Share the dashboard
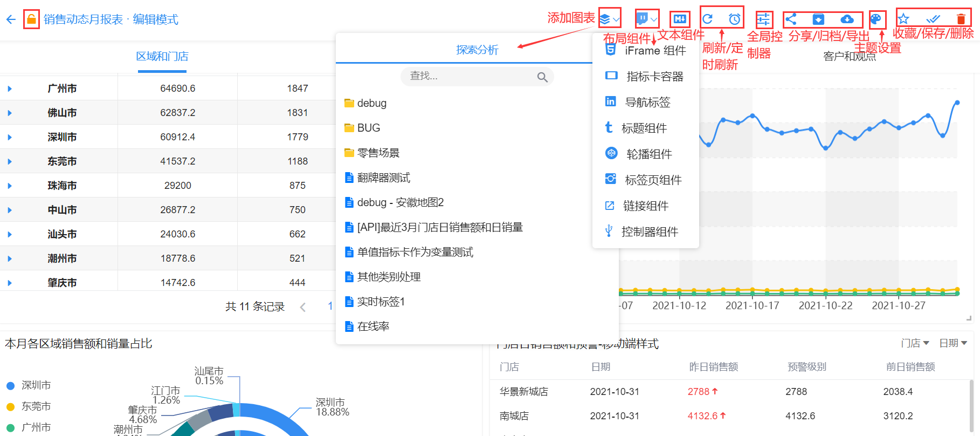 791,19
